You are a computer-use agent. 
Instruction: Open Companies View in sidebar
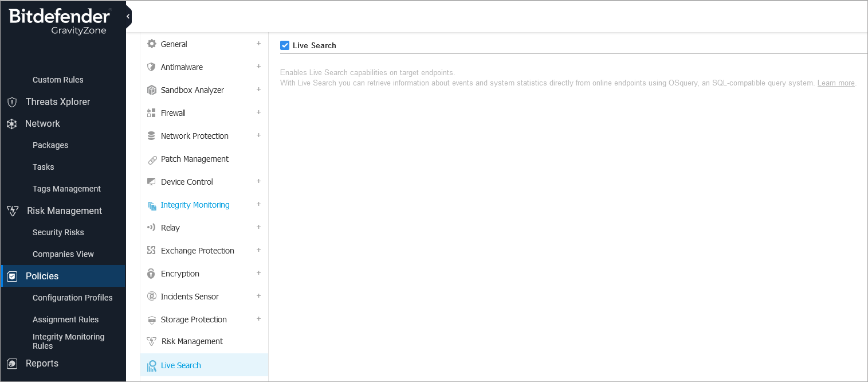coord(63,254)
